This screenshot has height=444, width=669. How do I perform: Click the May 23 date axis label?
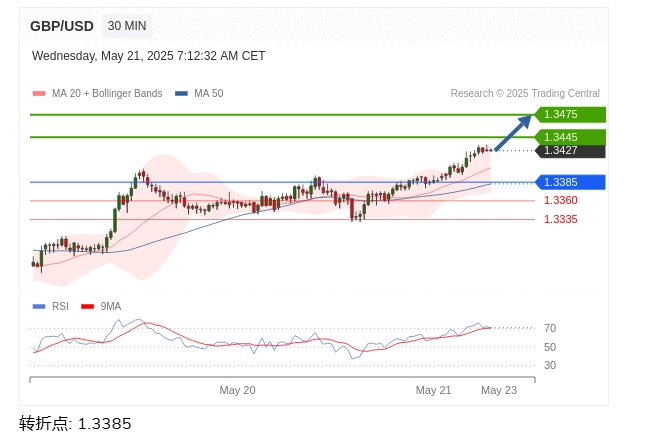(x=499, y=390)
